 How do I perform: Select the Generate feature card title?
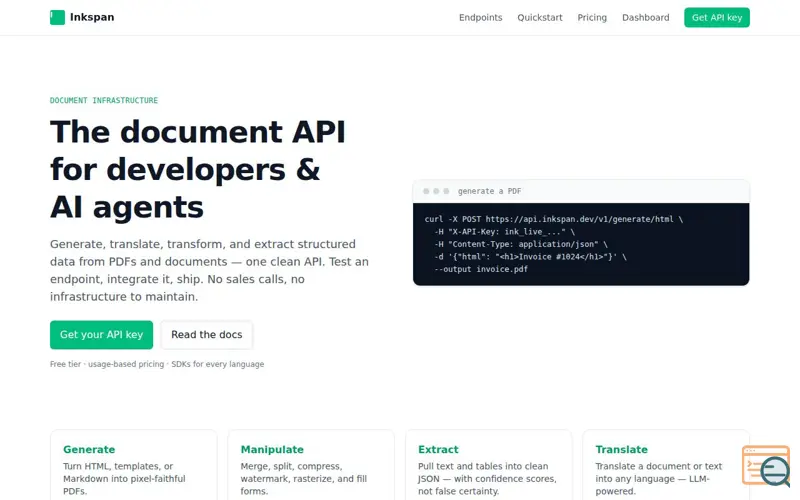tap(89, 449)
